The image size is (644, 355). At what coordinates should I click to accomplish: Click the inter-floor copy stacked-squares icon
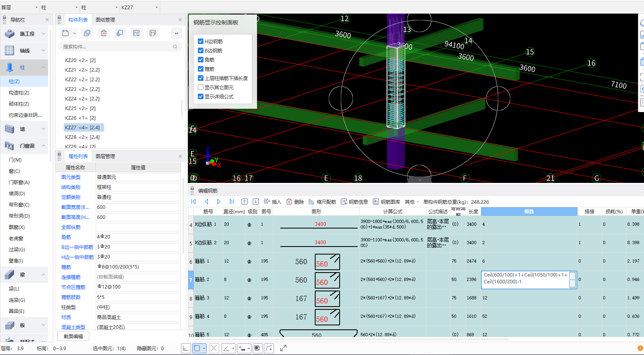point(120,33)
